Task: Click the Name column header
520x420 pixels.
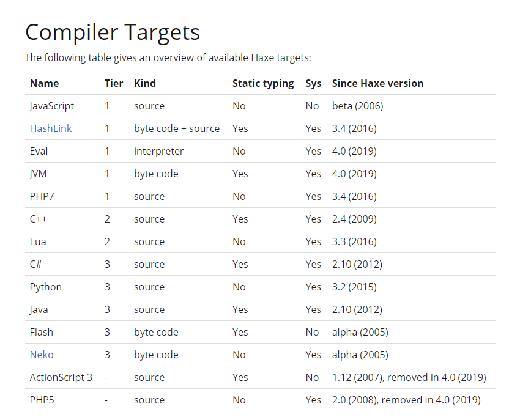Action: pos(44,83)
